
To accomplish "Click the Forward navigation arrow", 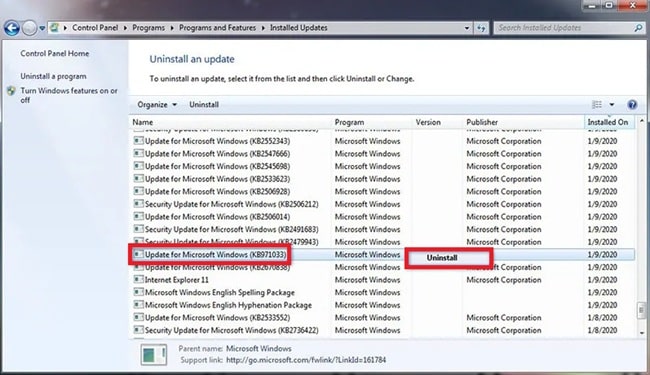I will tap(29, 28).
